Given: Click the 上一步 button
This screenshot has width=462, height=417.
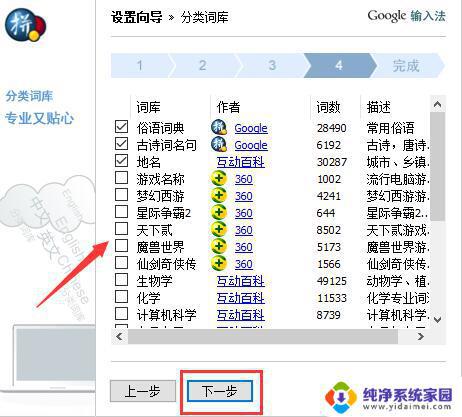Looking at the screenshot, I should 143,391.
